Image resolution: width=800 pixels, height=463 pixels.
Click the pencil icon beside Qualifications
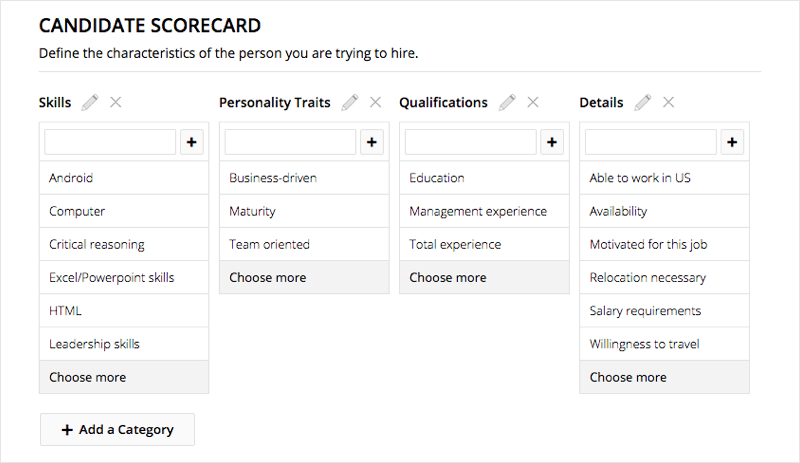click(x=508, y=102)
